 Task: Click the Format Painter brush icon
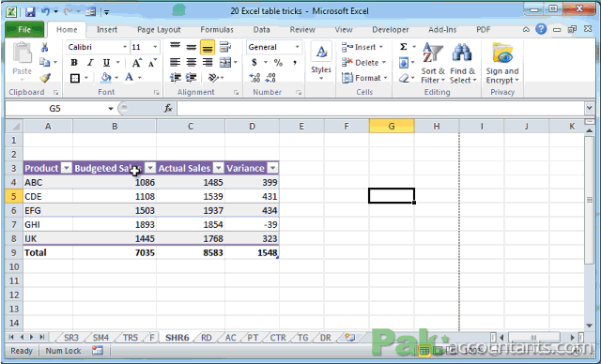tap(45, 78)
